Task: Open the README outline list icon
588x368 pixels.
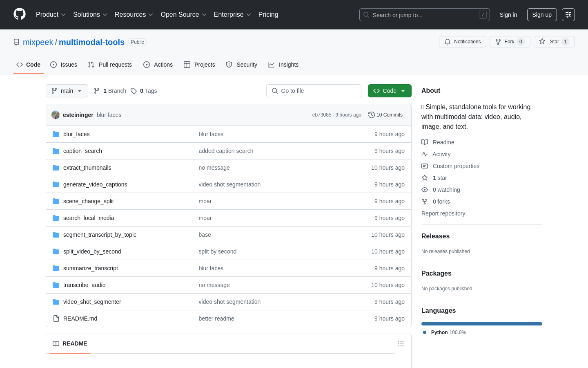Action: [401, 344]
